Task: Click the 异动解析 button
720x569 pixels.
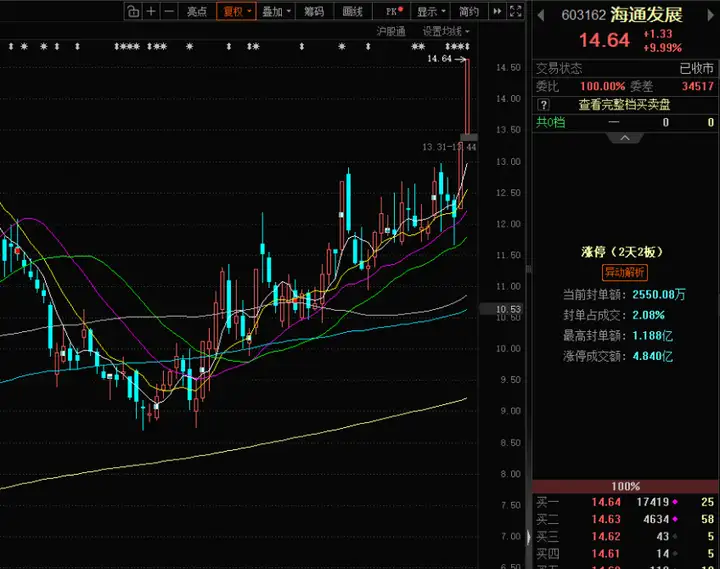Action: pyautogui.click(x=624, y=272)
